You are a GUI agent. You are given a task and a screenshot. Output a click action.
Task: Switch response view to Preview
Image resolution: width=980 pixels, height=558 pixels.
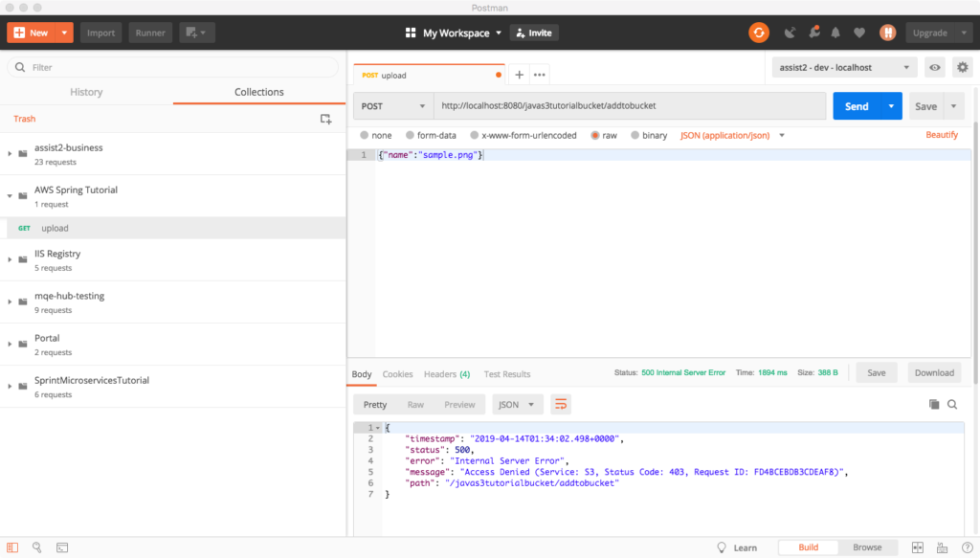pyautogui.click(x=459, y=404)
